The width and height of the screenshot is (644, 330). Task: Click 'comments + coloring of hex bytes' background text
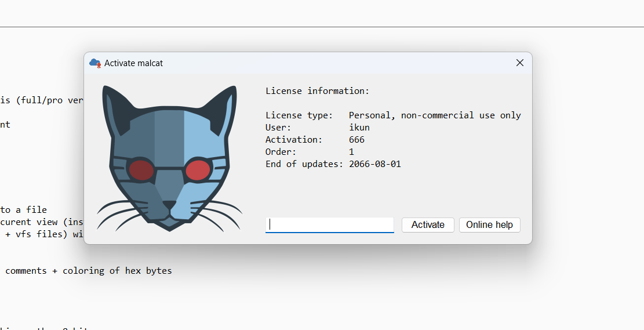[88, 270]
